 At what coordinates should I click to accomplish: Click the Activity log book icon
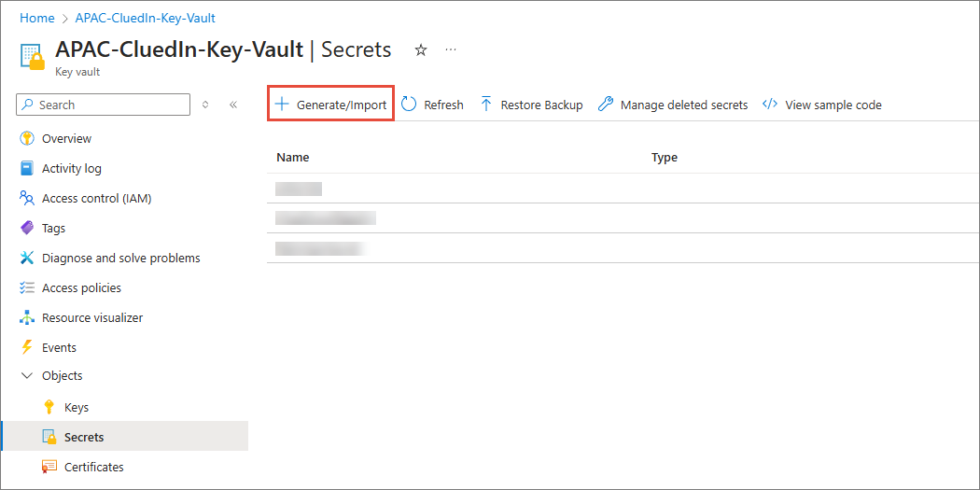click(x=26, y=168)
